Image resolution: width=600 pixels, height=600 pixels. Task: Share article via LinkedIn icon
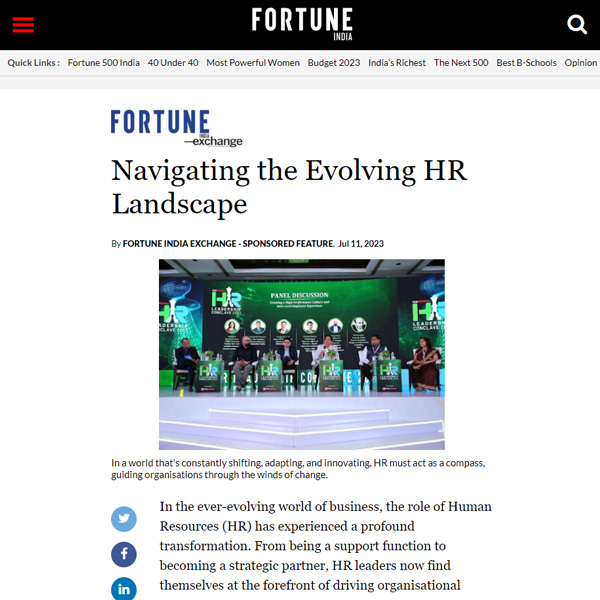(124, 589)
